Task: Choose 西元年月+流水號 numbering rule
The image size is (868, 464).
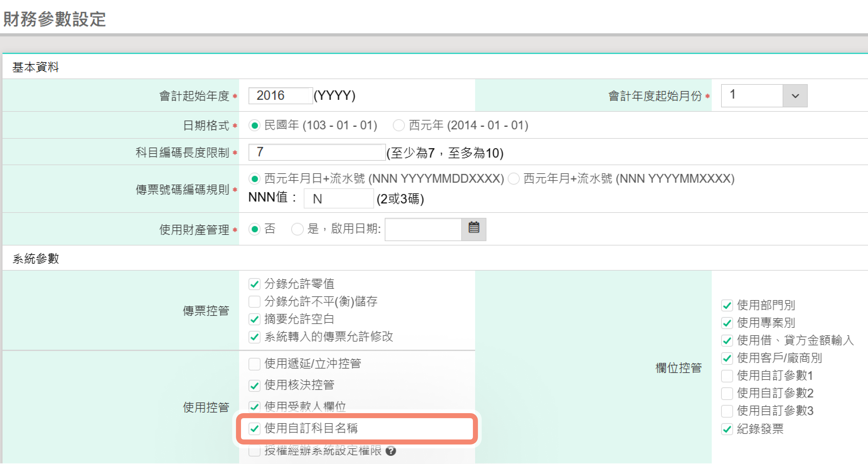Action: (x=513, y=179)
